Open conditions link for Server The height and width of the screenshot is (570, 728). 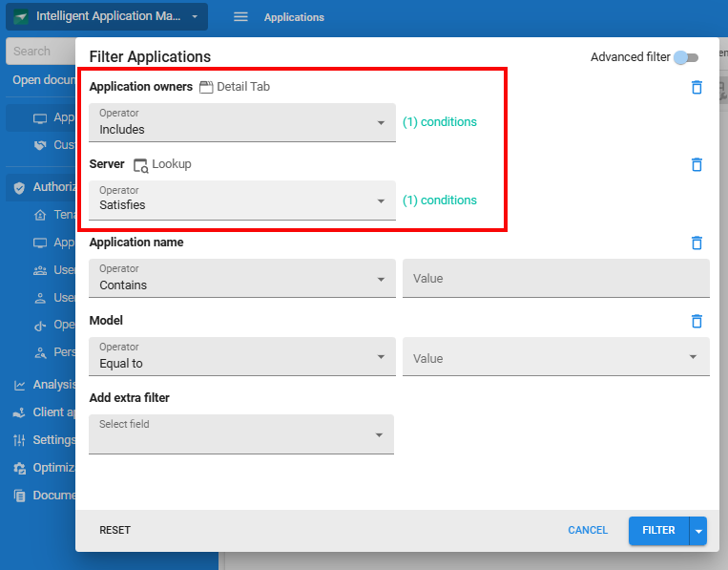pos(439,200)
